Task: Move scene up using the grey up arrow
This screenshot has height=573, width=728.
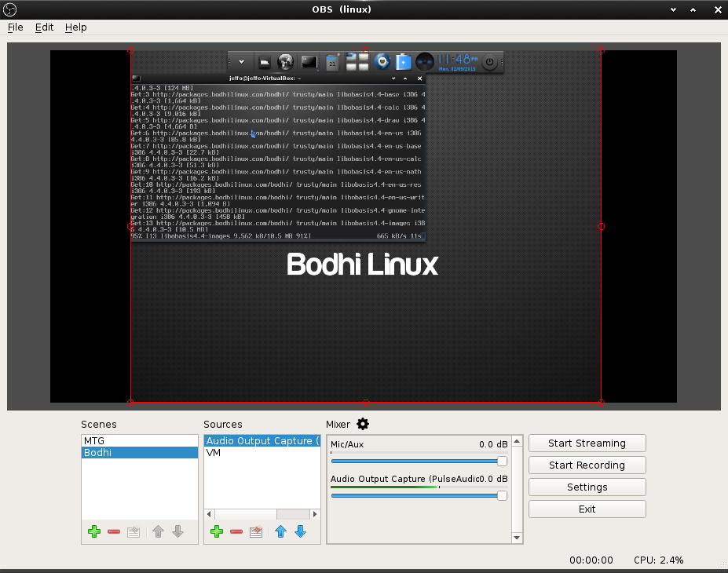Action: click(x=159, y=531)
